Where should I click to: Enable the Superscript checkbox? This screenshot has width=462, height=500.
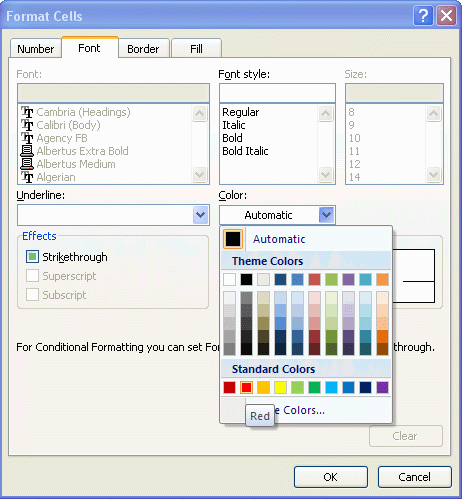(32, 276)
